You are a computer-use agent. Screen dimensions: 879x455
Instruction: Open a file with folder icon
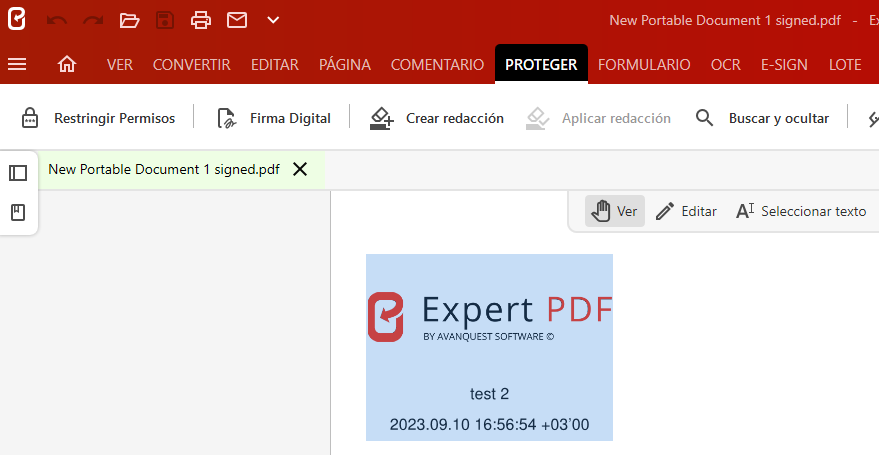129,21
